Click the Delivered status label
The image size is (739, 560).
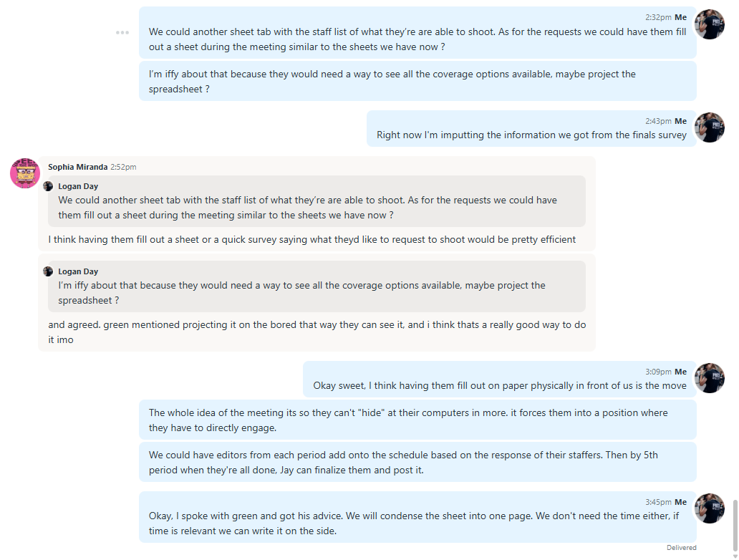click(x=681, y=548)
